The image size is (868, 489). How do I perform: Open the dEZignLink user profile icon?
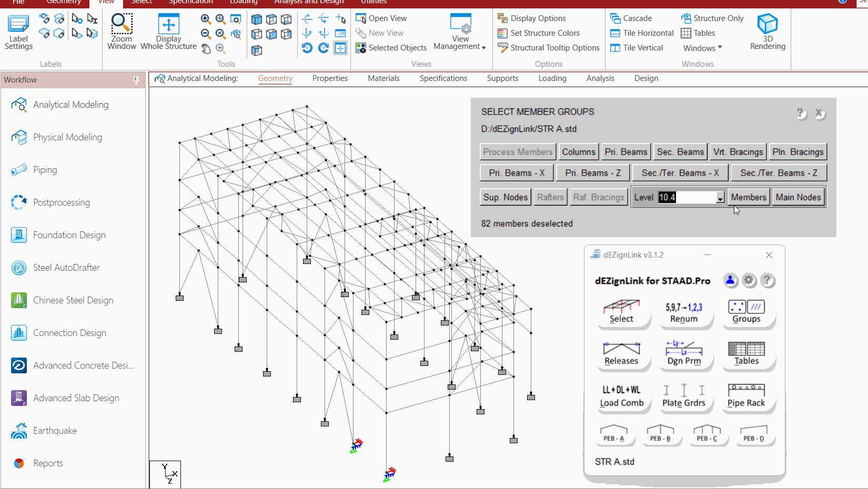point(730,280)
